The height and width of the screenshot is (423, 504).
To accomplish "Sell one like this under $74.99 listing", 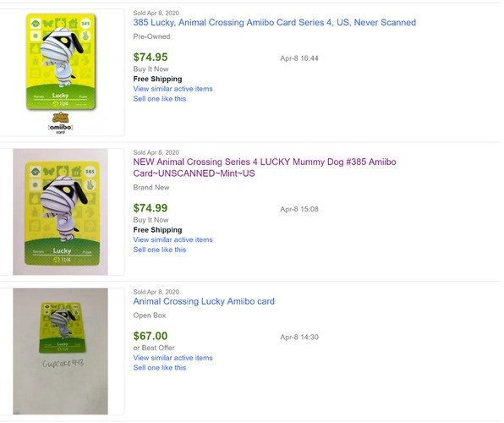I will click(160, 250).
